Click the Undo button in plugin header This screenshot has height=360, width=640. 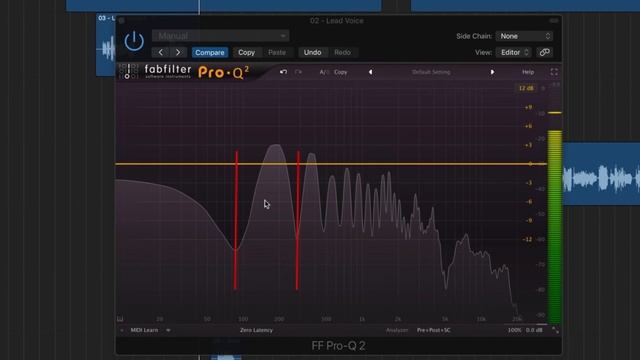(312, 52)
